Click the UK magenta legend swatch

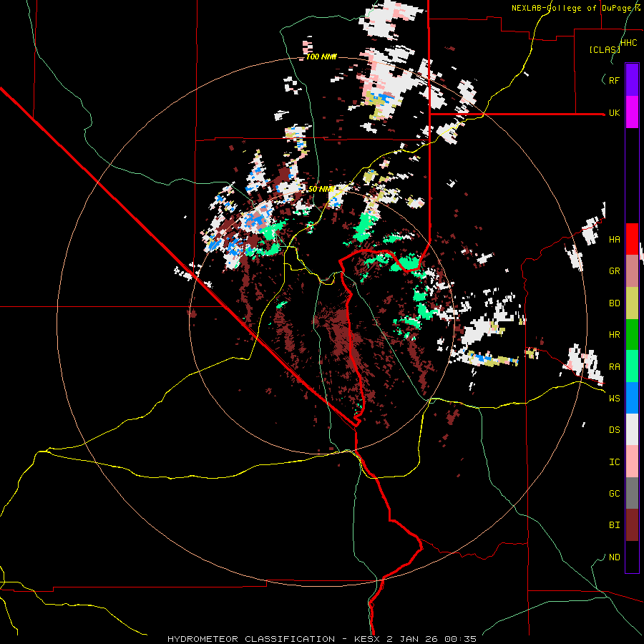632,112
